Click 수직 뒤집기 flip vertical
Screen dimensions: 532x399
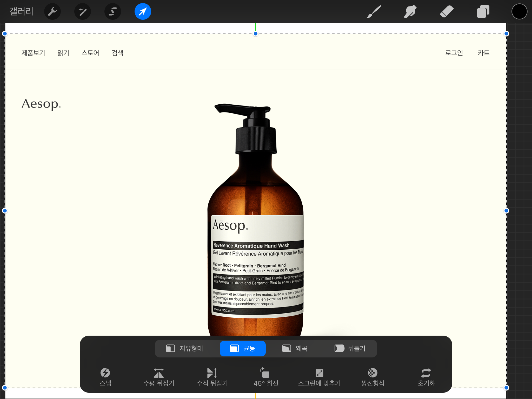tap(212, 377)
